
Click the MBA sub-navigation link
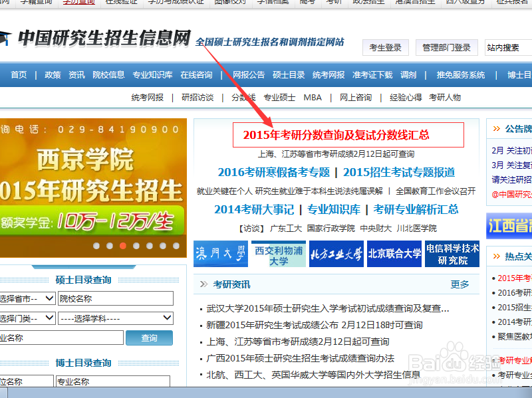coord(313,98)
